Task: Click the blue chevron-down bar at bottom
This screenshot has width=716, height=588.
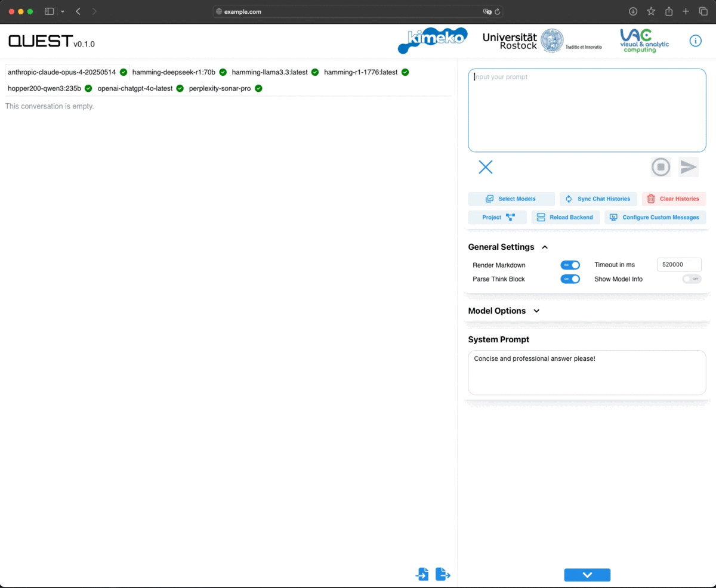Action: (x=587, y=575)
